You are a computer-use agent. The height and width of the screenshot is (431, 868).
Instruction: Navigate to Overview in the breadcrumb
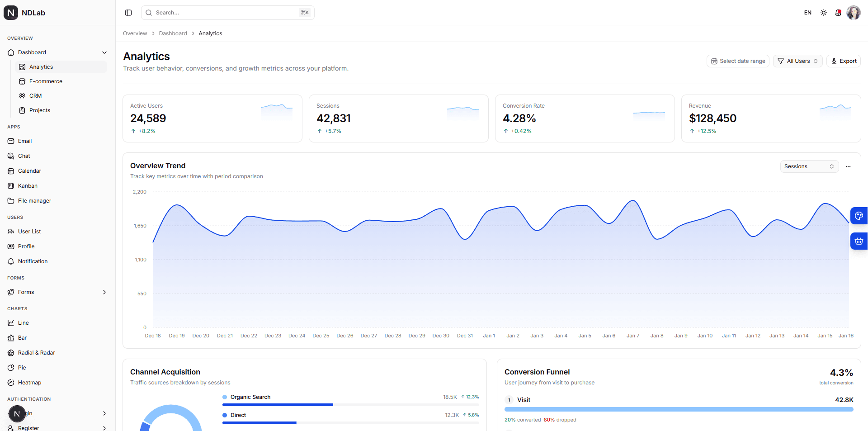click(x=135, y=33)
